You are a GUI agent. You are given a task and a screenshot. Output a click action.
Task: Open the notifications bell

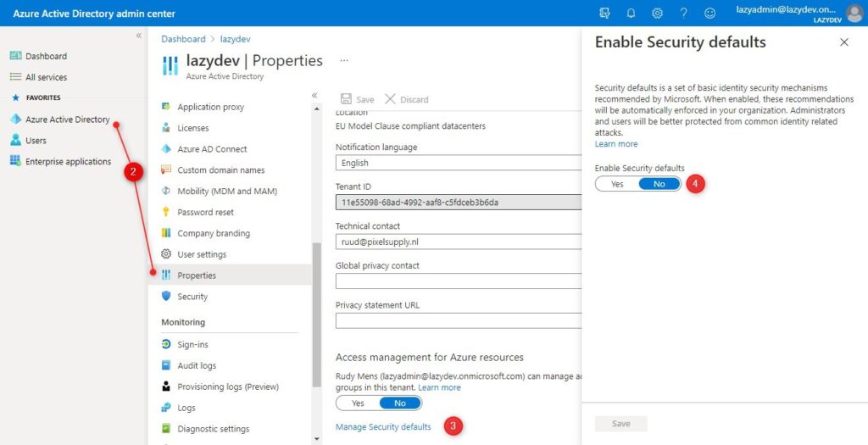[x=631, y=14]
